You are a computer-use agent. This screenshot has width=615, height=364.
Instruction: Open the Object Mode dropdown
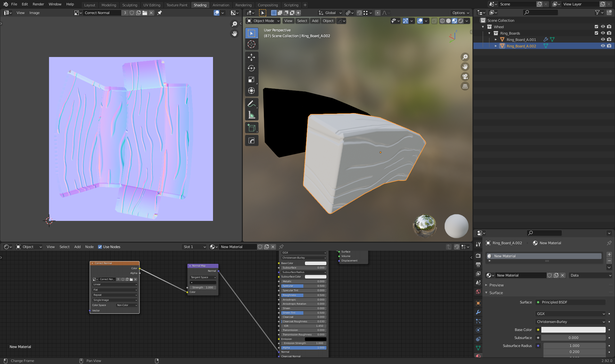pos(263,21)
